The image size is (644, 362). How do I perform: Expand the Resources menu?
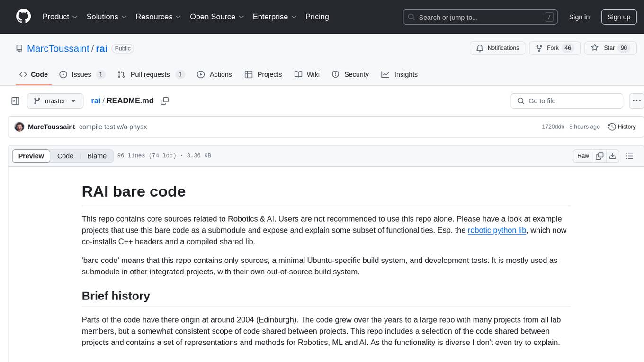(158, 17)
